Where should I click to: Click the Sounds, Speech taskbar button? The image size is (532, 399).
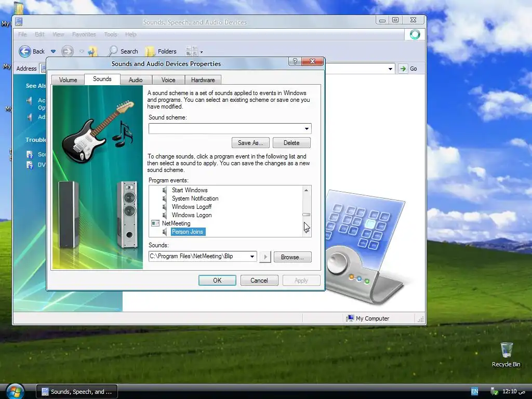[77, 392]
